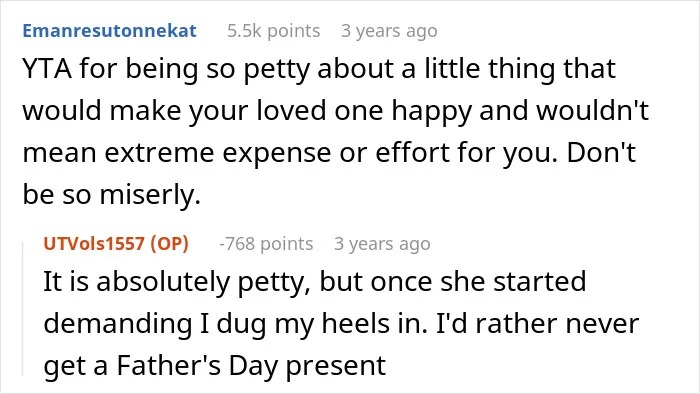
Task: Open Emanresutonnekat's user profile
Action: [109, 31]
